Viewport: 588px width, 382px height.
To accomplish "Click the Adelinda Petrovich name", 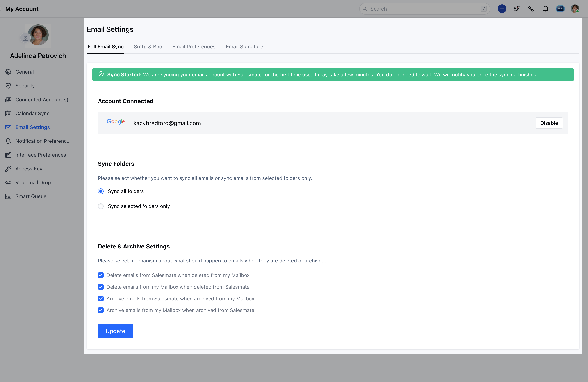I will pos(38,56).
